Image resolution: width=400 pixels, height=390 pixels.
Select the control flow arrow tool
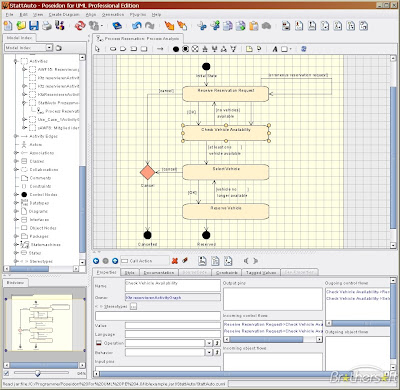[160, 49]
